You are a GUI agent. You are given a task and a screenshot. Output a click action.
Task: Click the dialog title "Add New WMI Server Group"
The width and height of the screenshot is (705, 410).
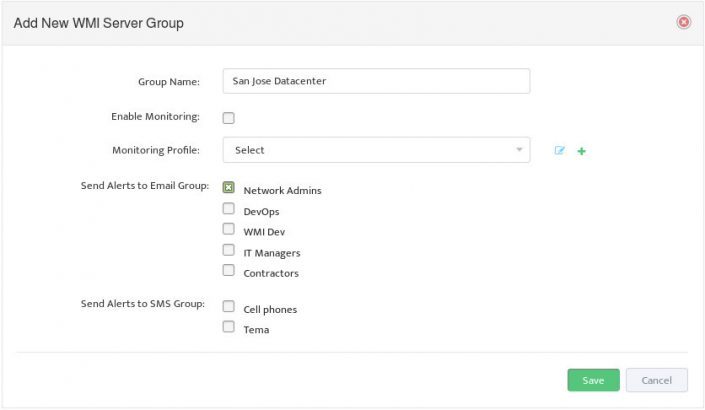(98, 22)
